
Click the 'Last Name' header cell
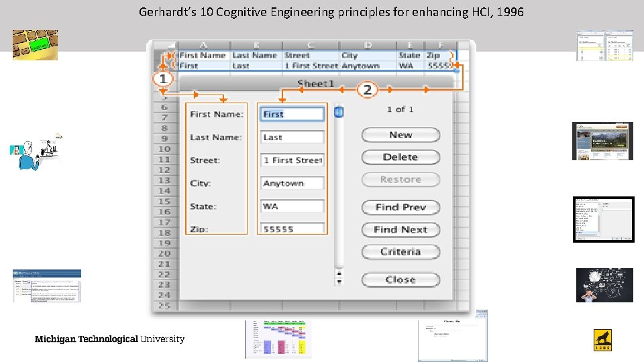pyautogui.click(x=256, y=56)
